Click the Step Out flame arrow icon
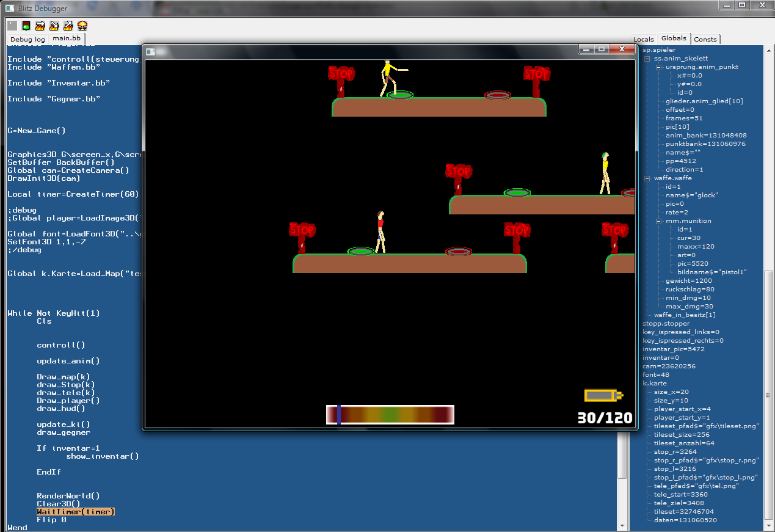The height and width of the screenshot is (532, 775). 68,26
